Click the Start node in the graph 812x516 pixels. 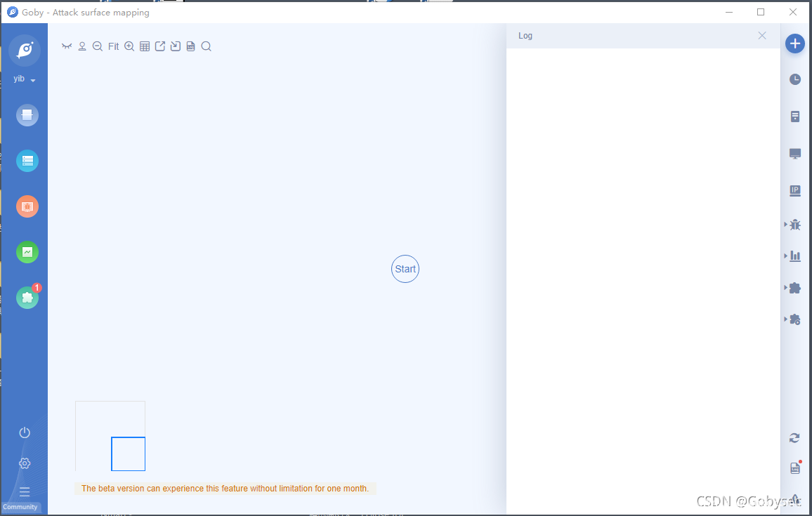405,269
